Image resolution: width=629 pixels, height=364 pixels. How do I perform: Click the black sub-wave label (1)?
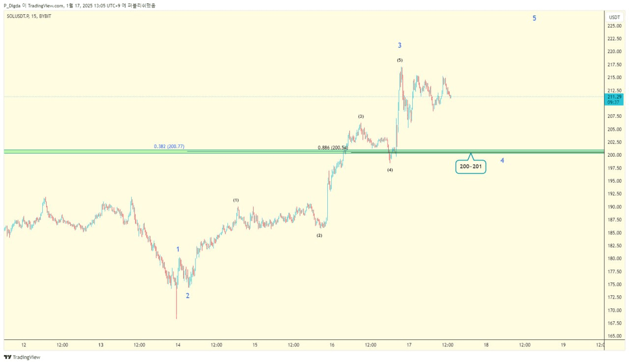click(236, 200)
